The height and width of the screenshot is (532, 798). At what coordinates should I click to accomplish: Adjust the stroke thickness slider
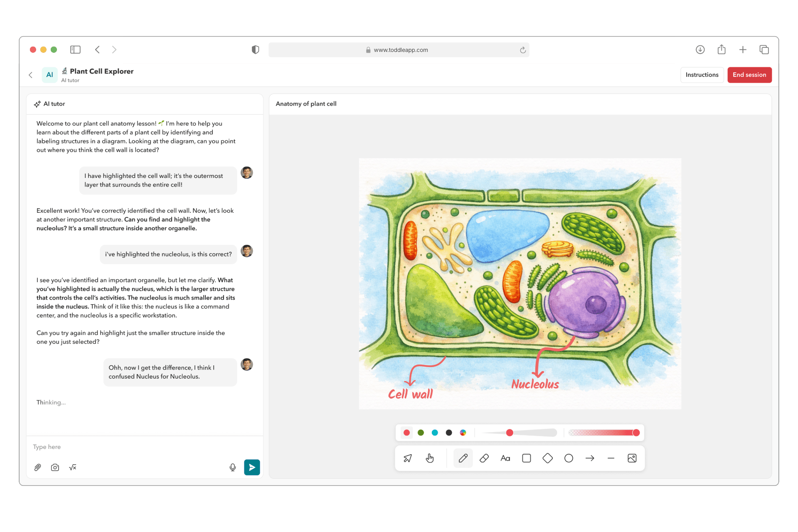tap(510, 433)
